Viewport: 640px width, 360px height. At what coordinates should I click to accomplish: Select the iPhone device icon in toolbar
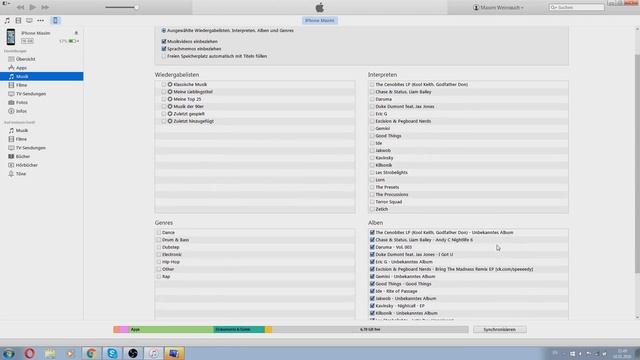pyautogui.click(x=55, y=20)
